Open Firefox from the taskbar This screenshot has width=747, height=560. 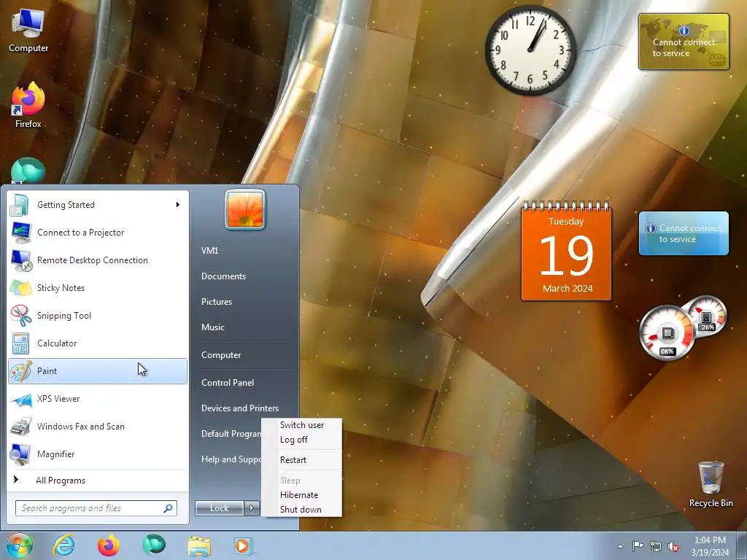pyautogui.click(x=109, y=545)
